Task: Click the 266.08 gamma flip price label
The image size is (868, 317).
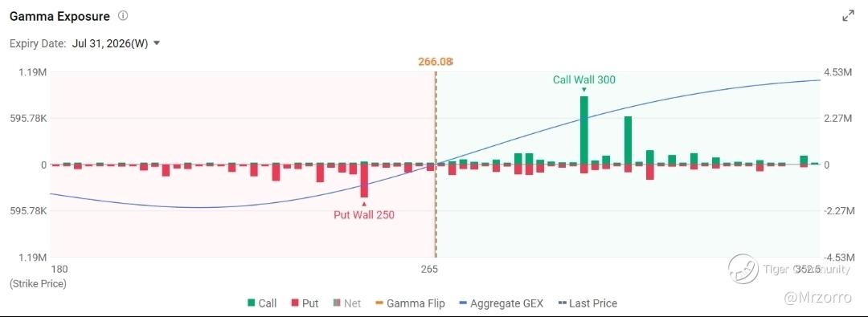Action: (435, 62)
